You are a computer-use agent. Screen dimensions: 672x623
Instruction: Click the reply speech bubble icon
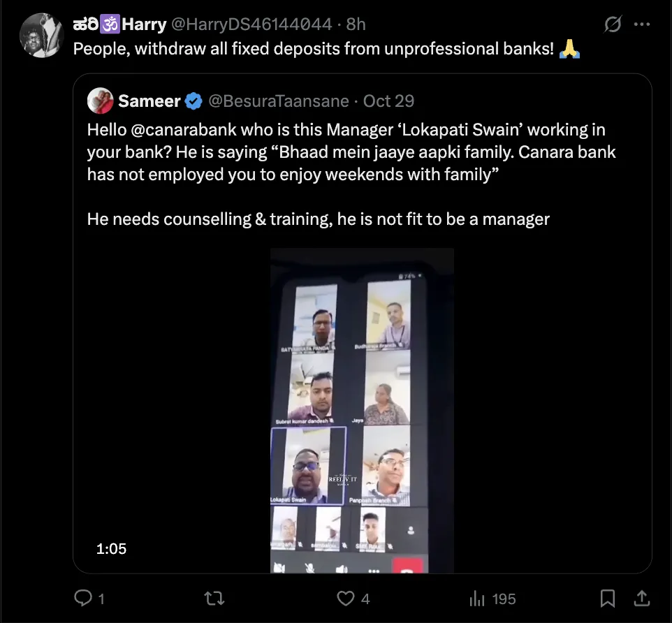click(x=83, y=599)
